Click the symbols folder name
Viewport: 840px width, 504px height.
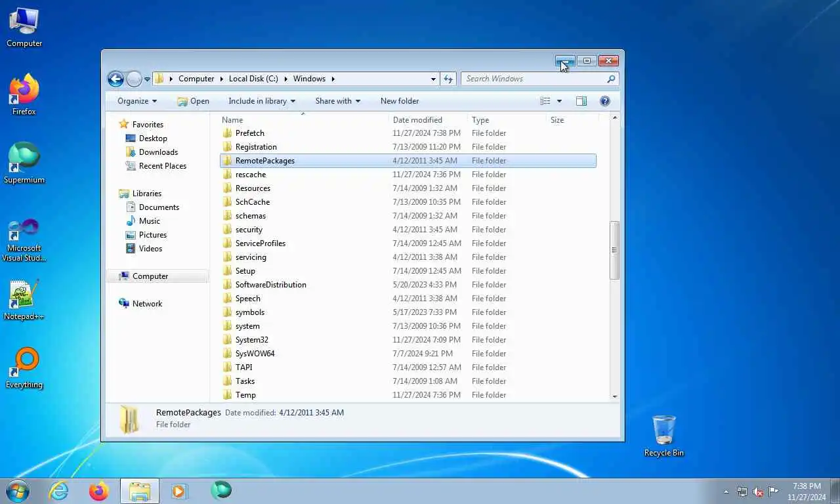coord(250,312)
